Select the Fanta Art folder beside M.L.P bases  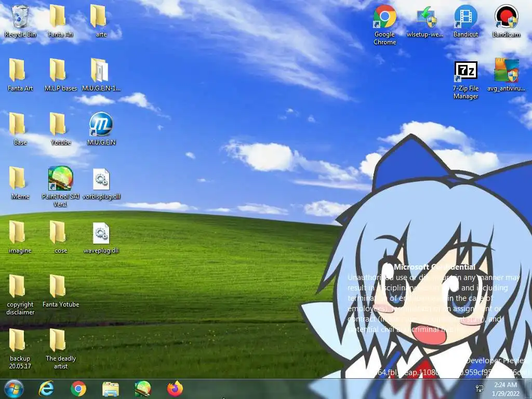tap(20, 75)
